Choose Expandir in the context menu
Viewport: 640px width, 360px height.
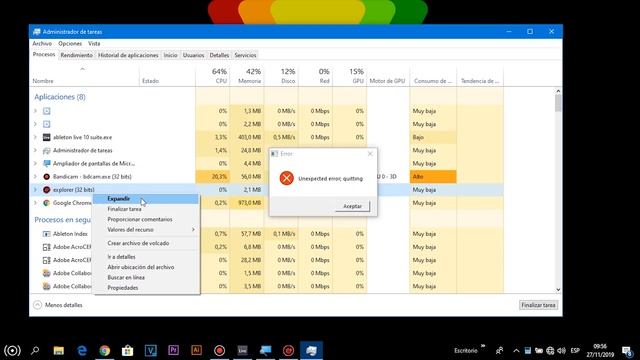click(x=146, y=199)
